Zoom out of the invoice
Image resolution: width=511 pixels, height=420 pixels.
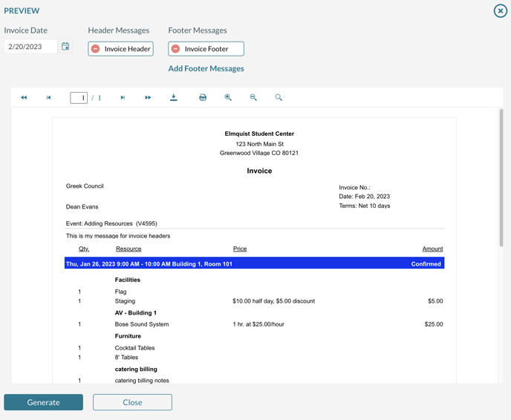253,97
